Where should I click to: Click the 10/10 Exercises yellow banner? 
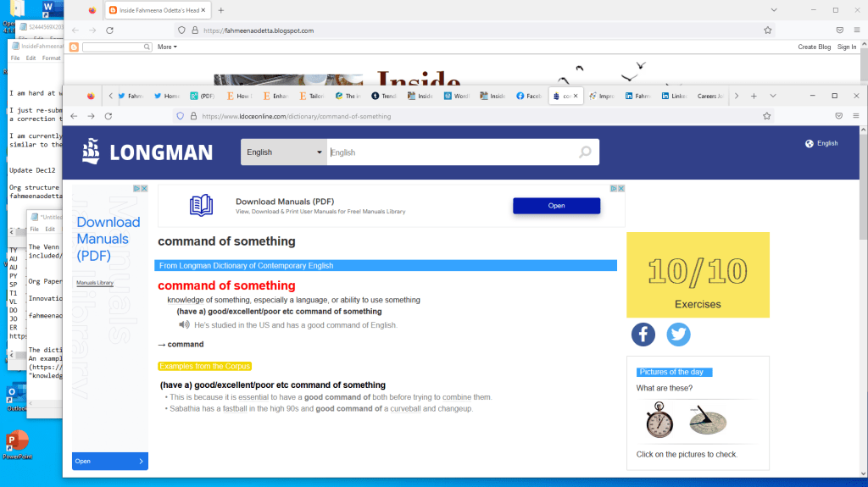(698, 275)
